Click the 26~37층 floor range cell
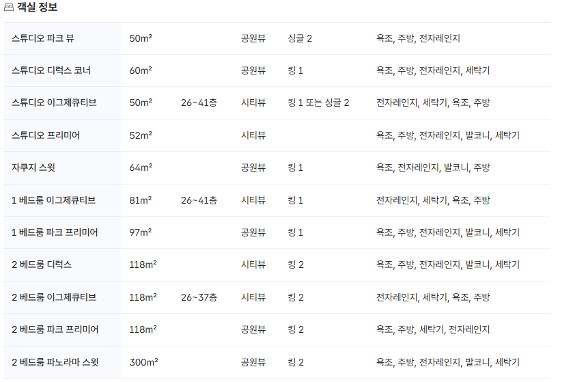Screen dimensions: 588x382 pos(199,297)
